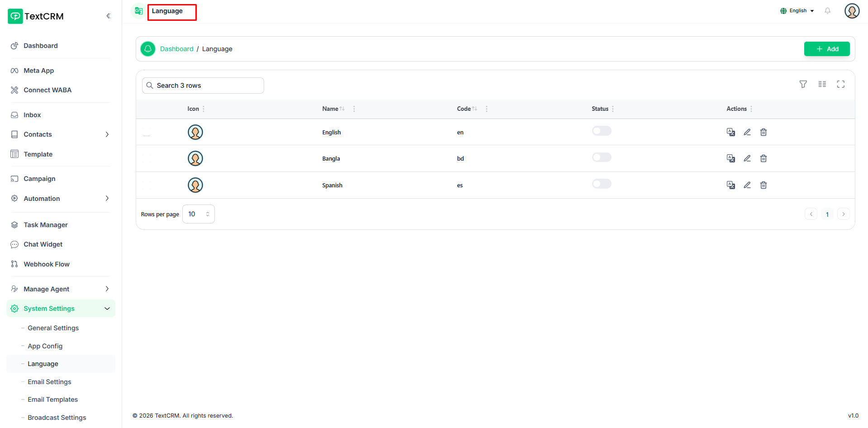This screenshot has height=428, width=868.
Task: Open the notifications bell
Action: 827,11
